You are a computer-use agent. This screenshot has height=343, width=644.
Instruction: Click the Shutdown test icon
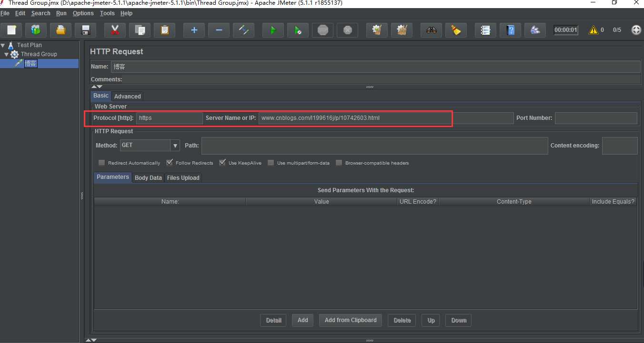[x=347, y=30]
